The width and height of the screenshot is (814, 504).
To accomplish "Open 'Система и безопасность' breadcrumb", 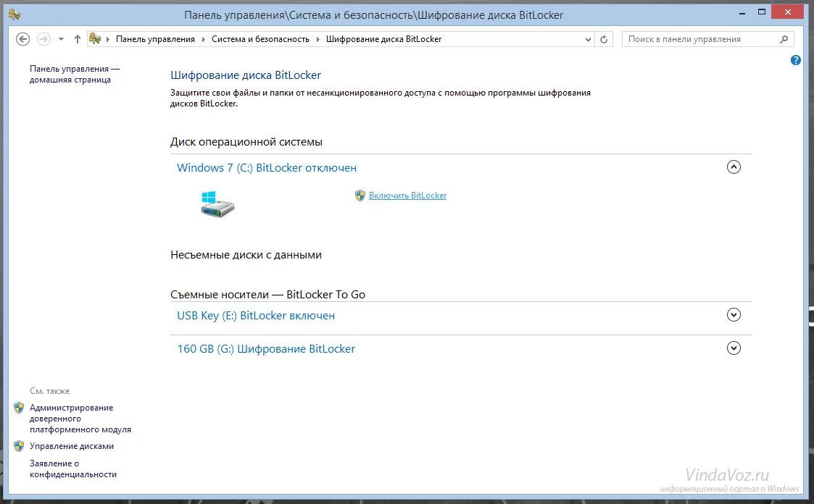I will pos(260,39).
